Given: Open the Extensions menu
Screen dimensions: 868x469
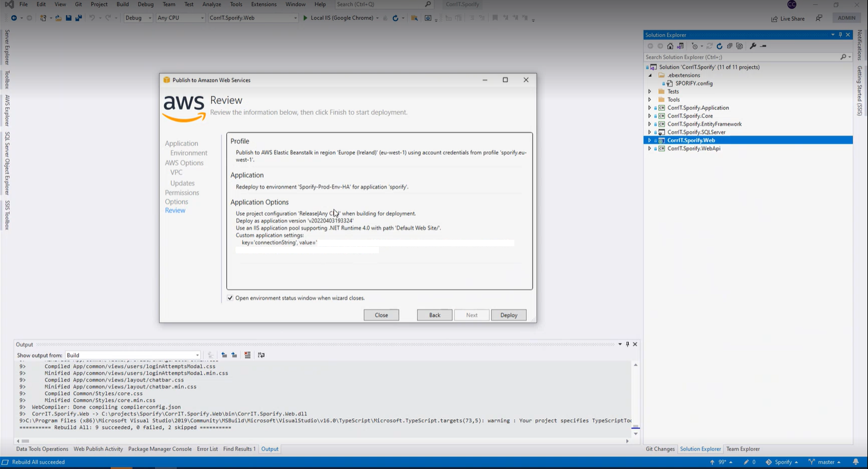Looking at the screenshot, I should pos(263,4).
